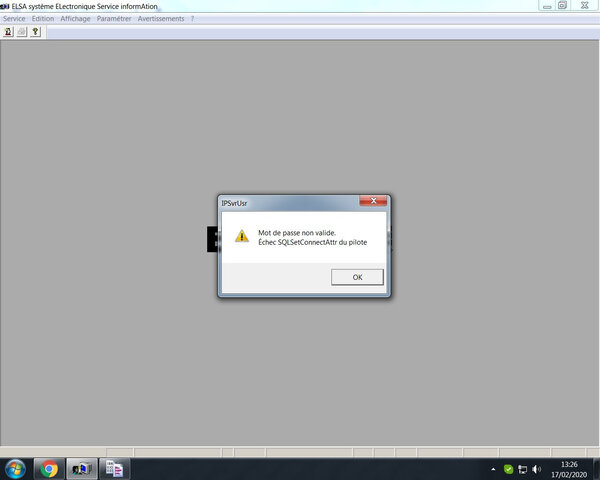Open the Windows Start menu
The height and width of the screenshot is (480, 600).
[x=15, y=469]
